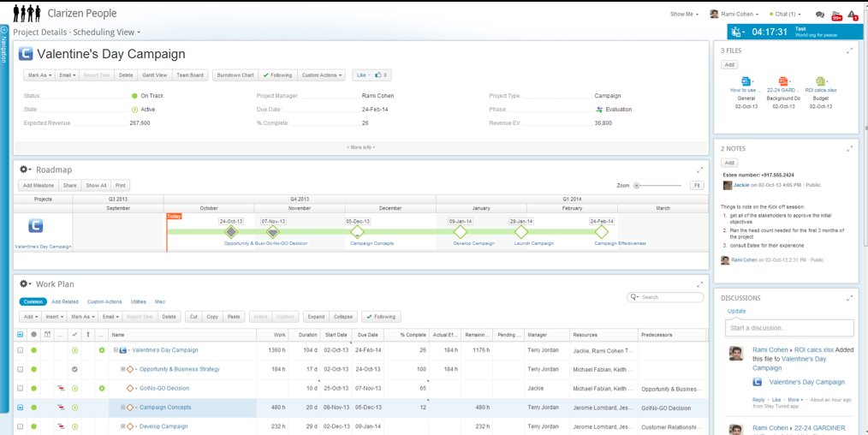Viewport: 868px width, 435px height.
Task: Switch to Update tab in Discussions
Action: 736,311
